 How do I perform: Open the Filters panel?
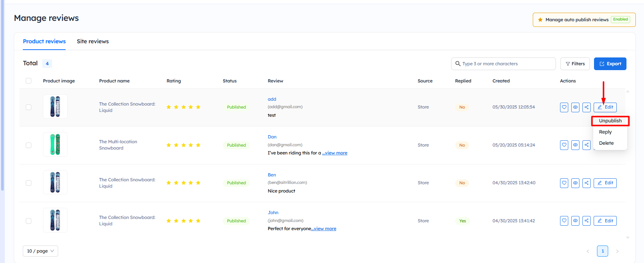(x=575, y=64)
